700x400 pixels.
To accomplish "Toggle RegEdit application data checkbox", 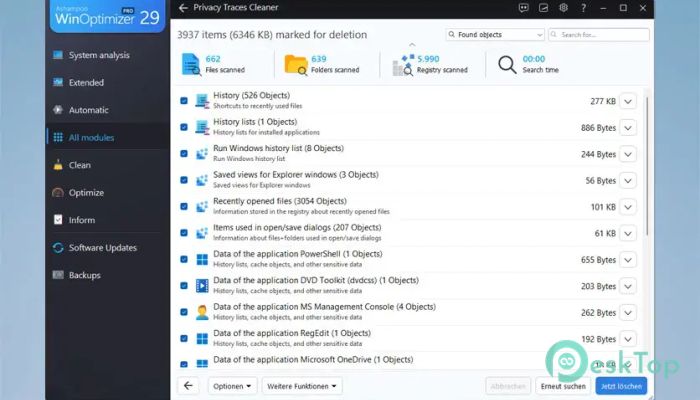I will [x=183, y=338].
